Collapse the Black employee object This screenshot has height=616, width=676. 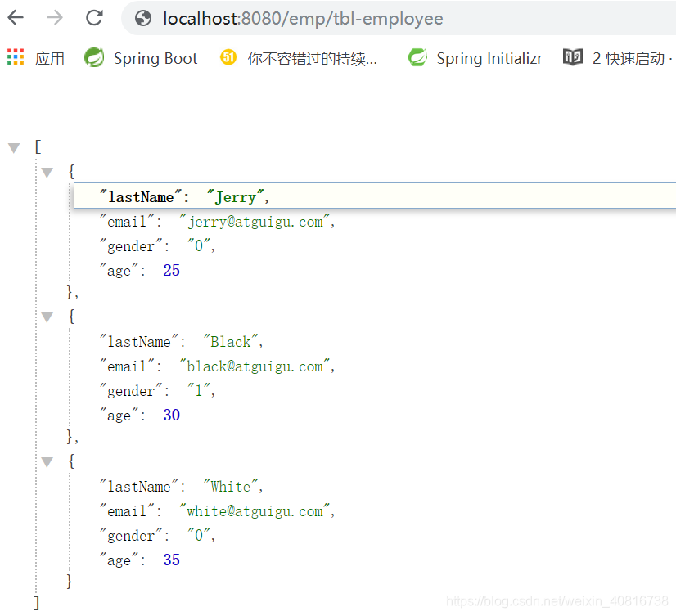(x=47, y=317)
